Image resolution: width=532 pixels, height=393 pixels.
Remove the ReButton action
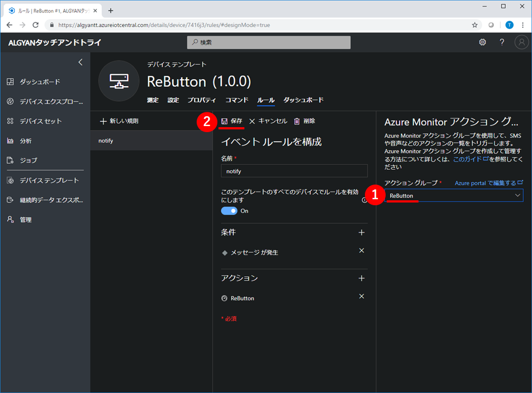tap(362, 296)
